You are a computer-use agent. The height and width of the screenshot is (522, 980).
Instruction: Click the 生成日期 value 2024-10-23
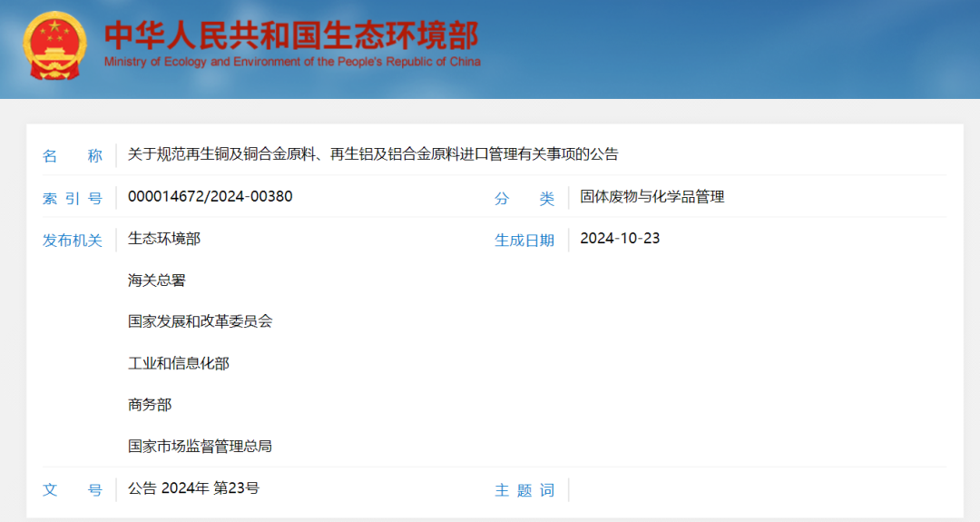pos(620,238)
